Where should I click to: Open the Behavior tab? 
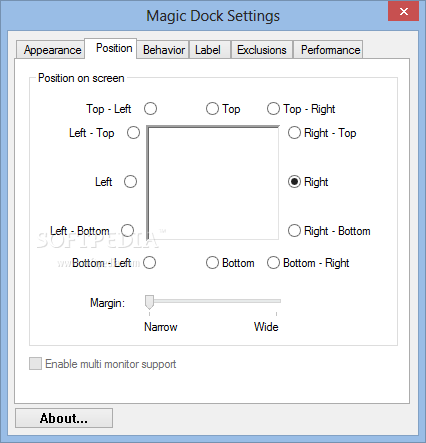[163, 50]
